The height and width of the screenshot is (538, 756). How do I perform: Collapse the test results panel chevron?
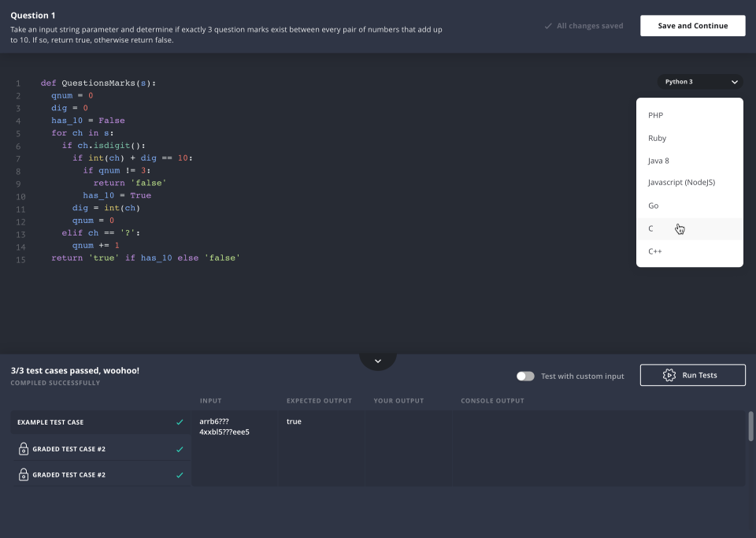pyautogui.click(x=378, y=361)
